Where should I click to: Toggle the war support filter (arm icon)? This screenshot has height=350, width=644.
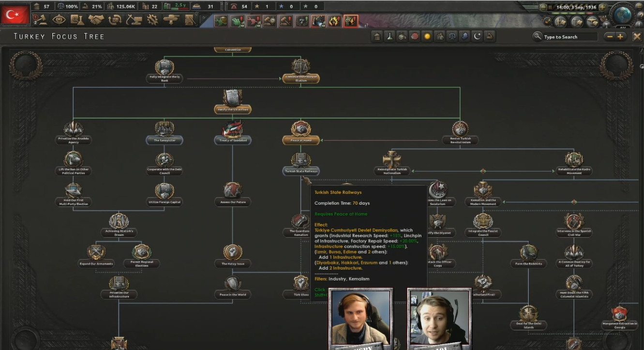point(490,37)
